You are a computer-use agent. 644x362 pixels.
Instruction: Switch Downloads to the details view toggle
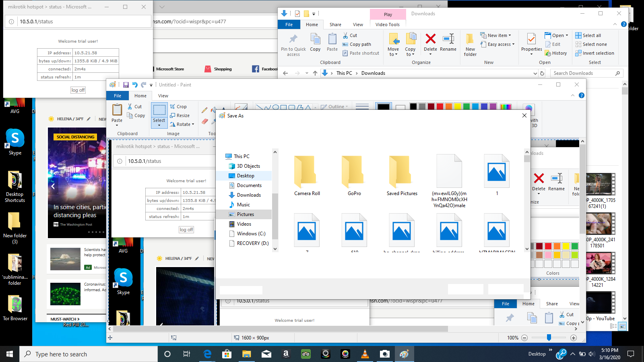point(613,326)
